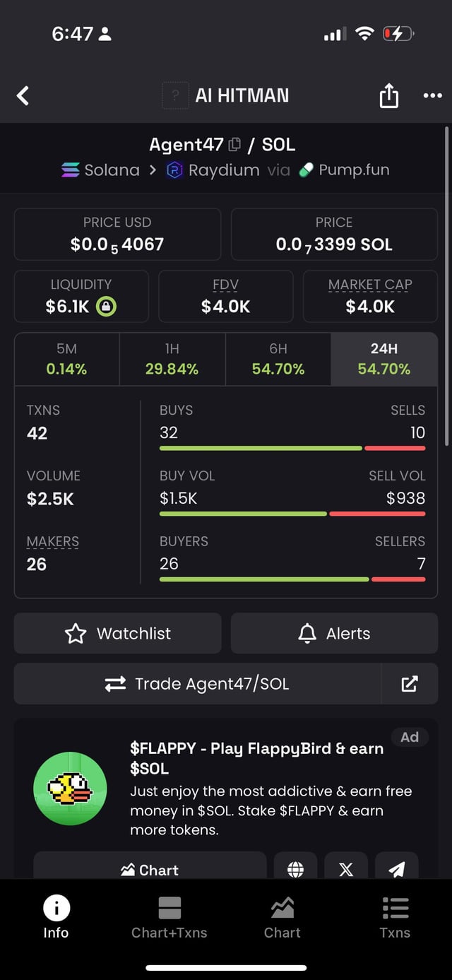Open the Chart+Txns bottom tab
Image resolution: width=452 pixels, height=980 pixels.
coord(169,917)
